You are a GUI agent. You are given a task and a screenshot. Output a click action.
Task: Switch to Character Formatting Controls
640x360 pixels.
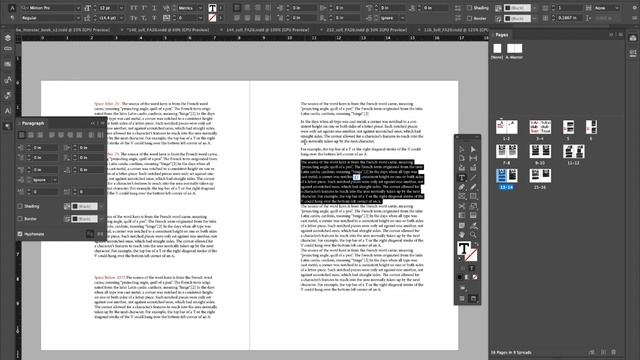point(12,8)
